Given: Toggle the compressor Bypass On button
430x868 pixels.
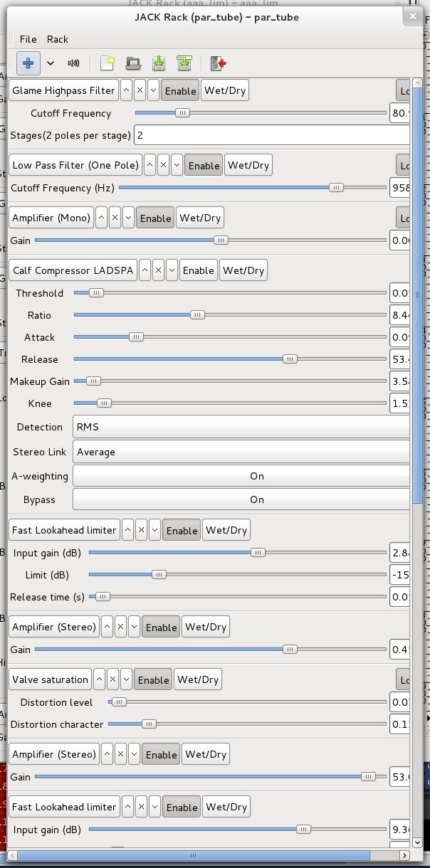Looking at the screenshot, I should point(241,499).
